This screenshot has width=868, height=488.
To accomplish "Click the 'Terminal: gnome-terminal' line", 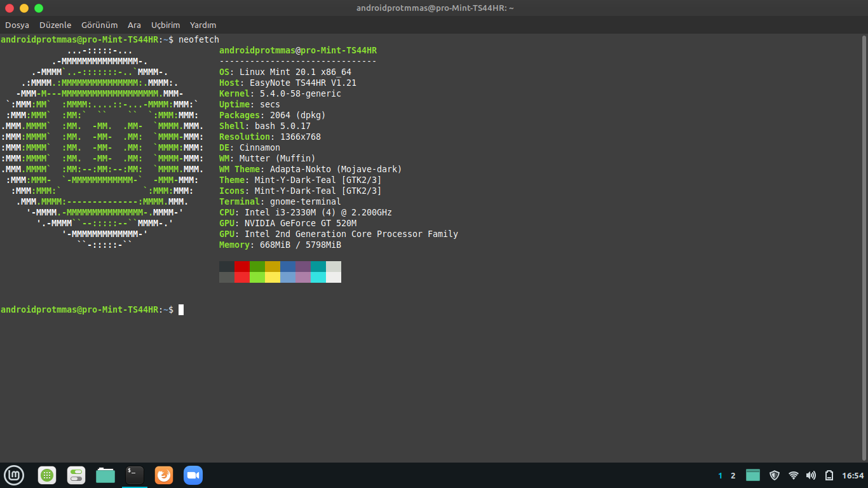I will pyautogui.click(x=280, y=201).
